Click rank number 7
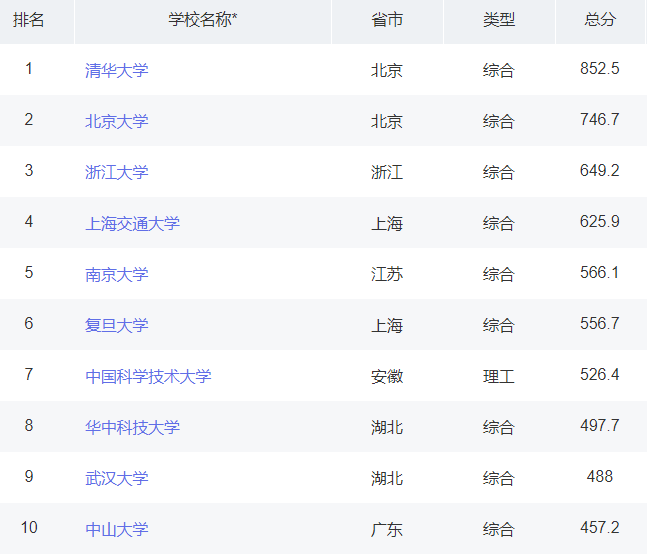The height and width of the screenshot is (556, 647). (29, 375)
